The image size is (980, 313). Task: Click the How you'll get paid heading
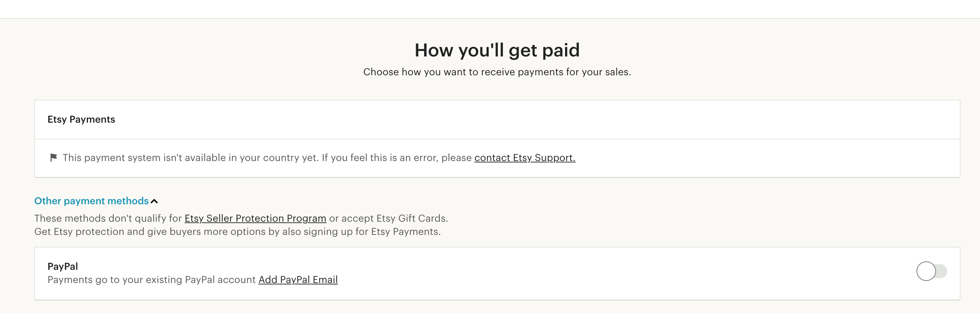tap(497, 50)
